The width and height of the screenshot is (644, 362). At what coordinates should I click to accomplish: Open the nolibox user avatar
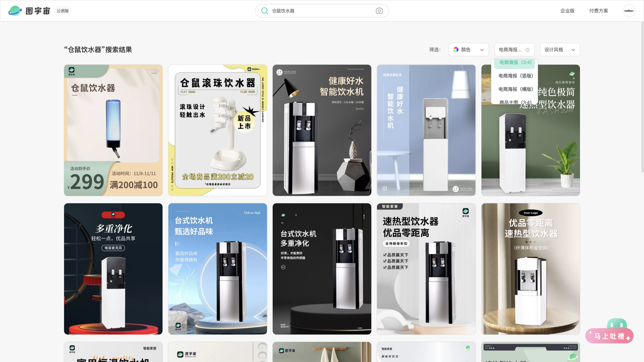[x=629, y=11]
